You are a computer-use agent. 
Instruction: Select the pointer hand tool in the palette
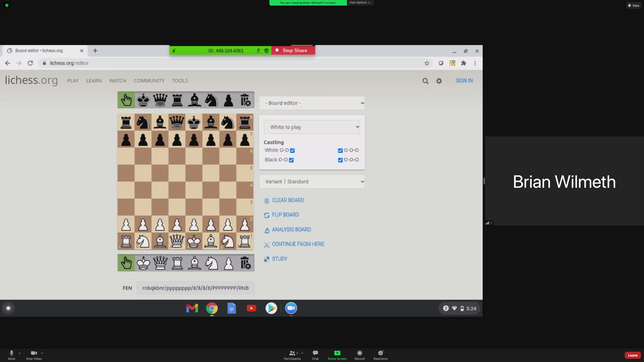[126, 99]
